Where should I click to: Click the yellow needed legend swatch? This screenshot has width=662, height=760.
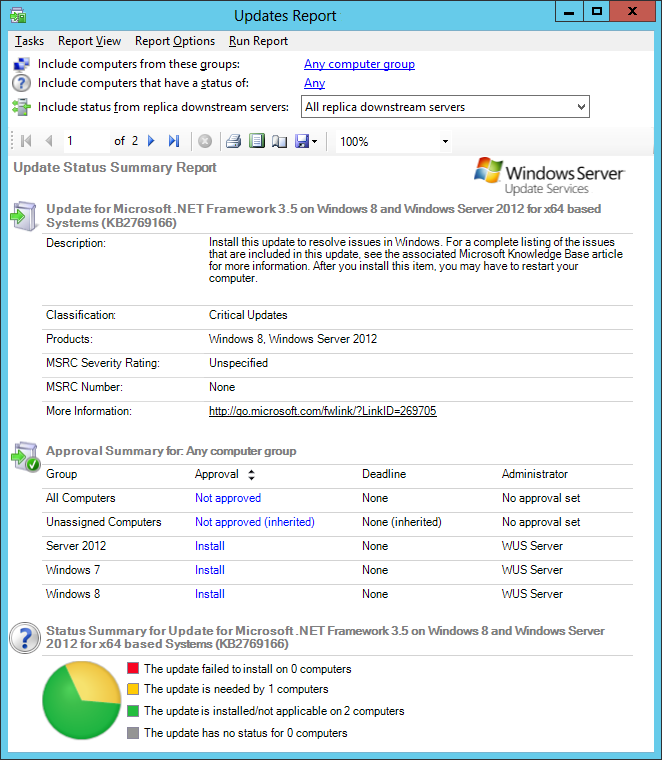[x=133, y=689]
